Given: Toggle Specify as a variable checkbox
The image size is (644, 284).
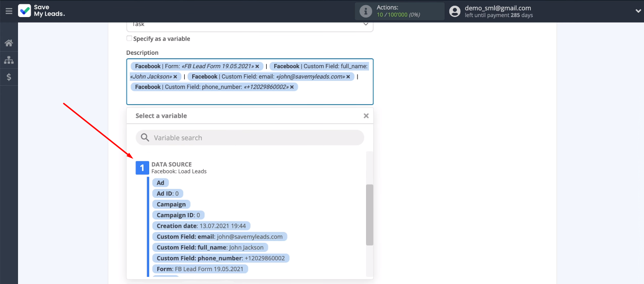Looking at the screenshot, I should (x=129, y=39).
